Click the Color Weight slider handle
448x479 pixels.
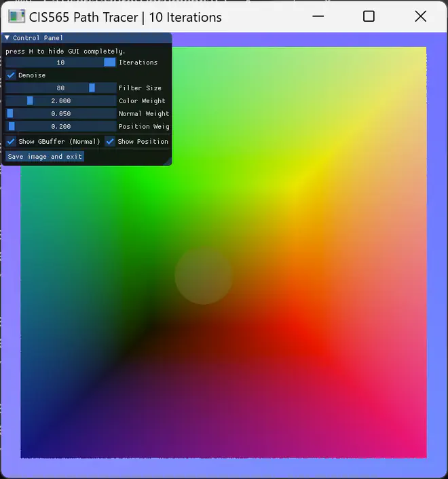coord(30,101)
